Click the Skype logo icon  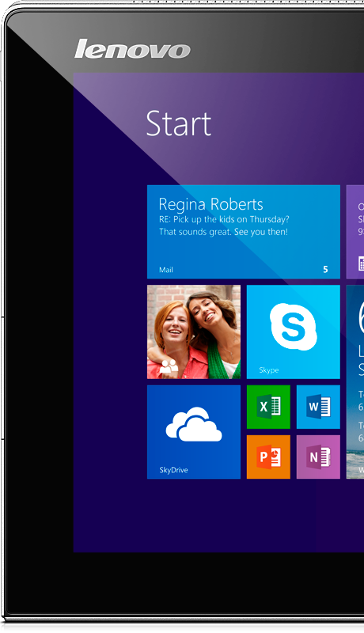(x=293, y=326)
